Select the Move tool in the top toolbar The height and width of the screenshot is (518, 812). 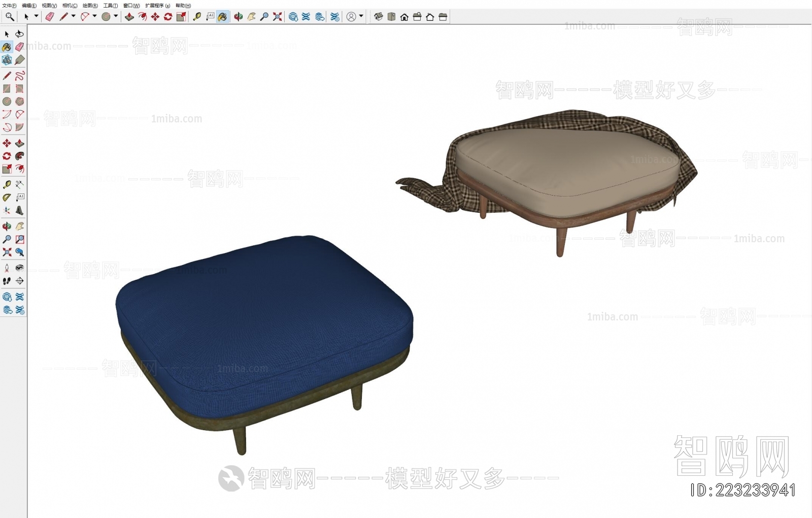coord(155,17)
